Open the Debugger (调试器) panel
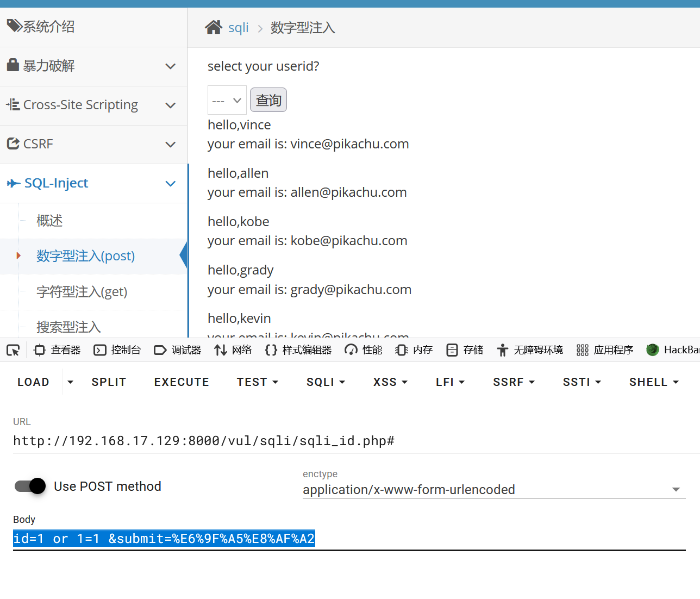Screen dimensions: 700x599 [178, 350]
